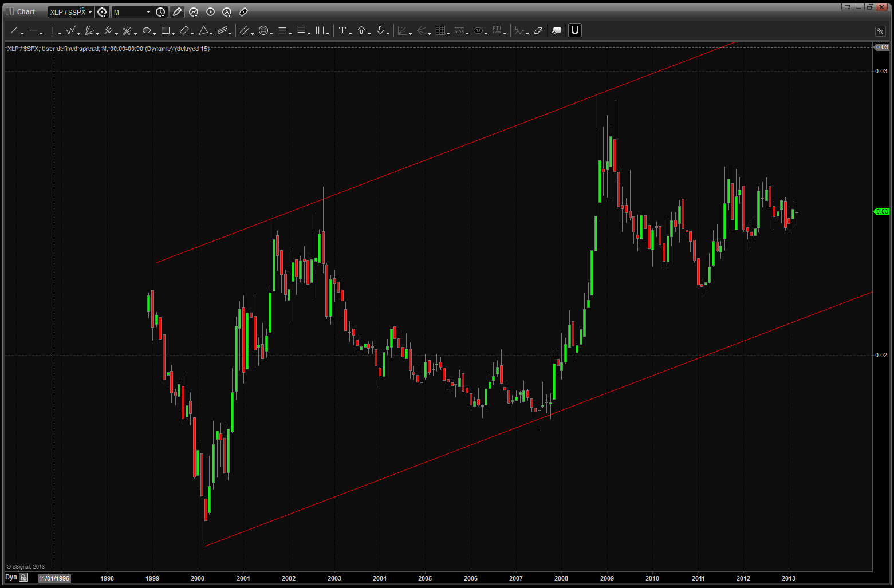Click the scale icon at top-right of chart

coord(880,31)
